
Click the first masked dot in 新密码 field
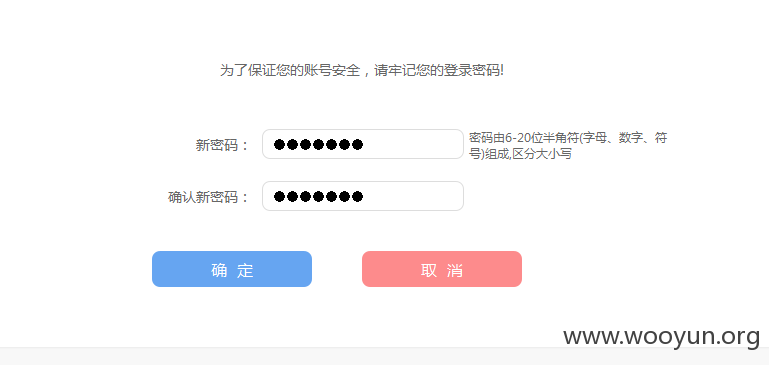coord(279,144)
